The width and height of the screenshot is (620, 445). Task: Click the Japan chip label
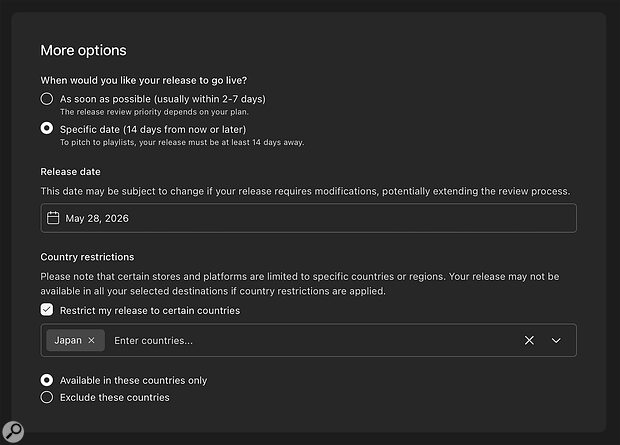click(68, 340)
